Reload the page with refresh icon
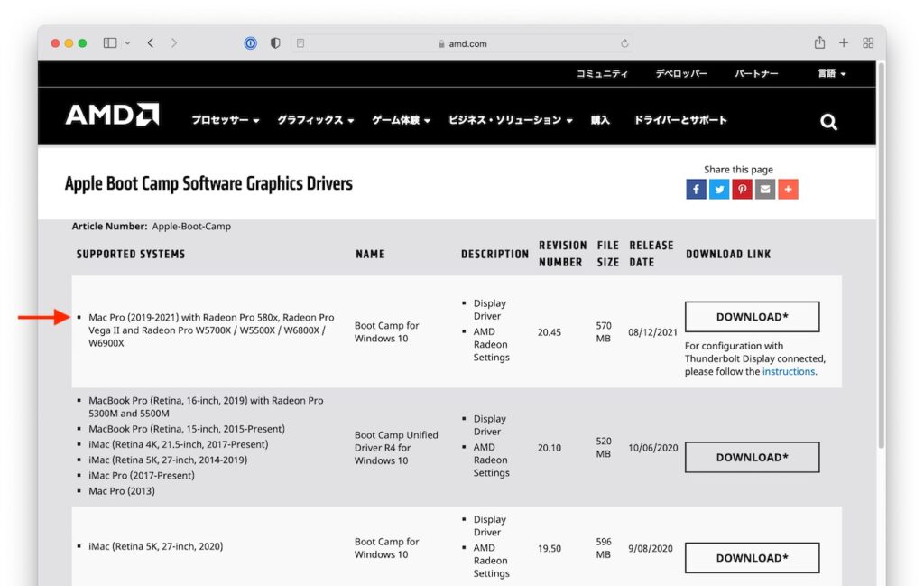The width and height of the screenshot is (924, 586). [624, 42]
